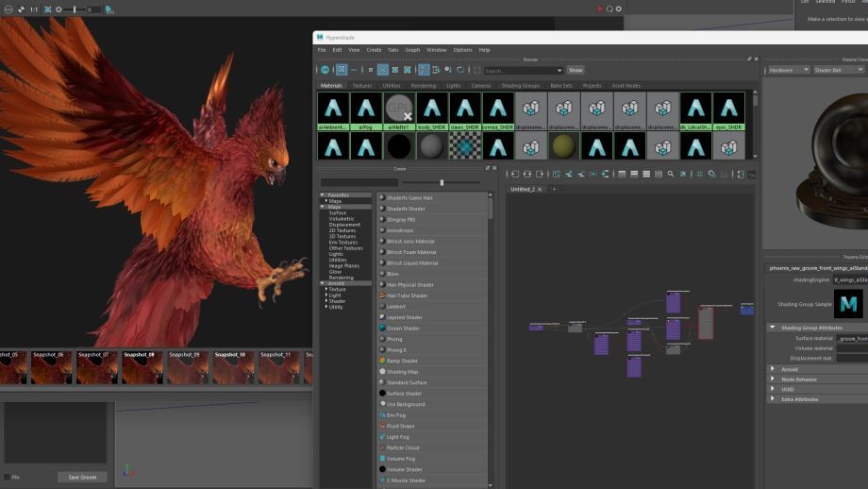Screen dimensions: 868x489
Task: Open the Shader Ball dropdown
Action: [x=838, y=70]
